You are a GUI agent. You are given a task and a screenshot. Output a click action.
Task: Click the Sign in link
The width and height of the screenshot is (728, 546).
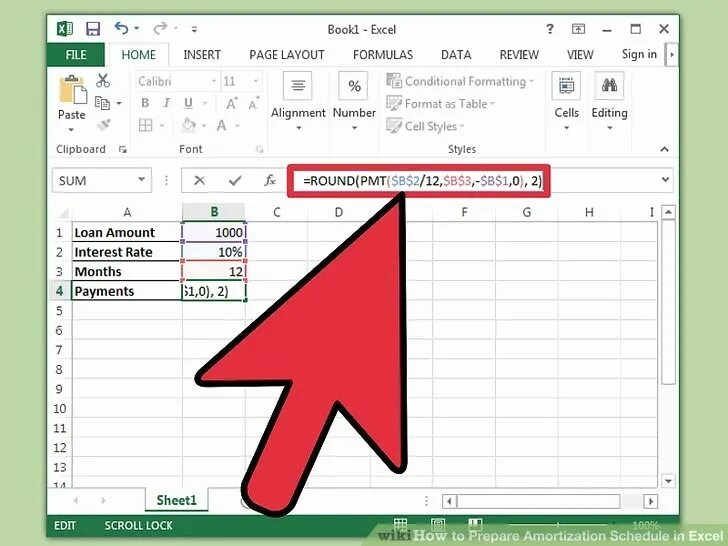coord(639,54)
